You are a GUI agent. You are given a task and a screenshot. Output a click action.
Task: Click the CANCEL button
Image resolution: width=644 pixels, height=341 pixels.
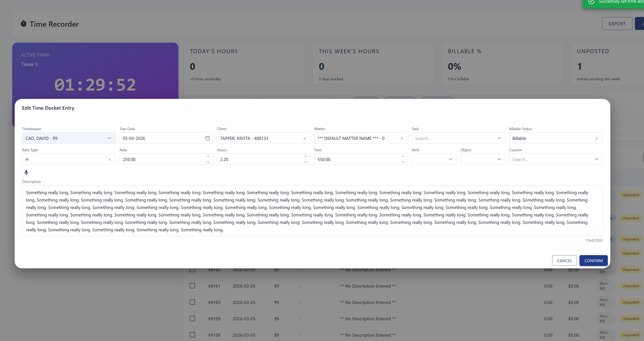[x=565, y=260]
